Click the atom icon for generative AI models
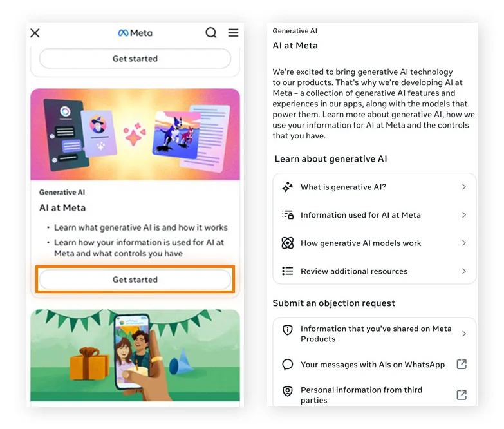 click(287, 243)
